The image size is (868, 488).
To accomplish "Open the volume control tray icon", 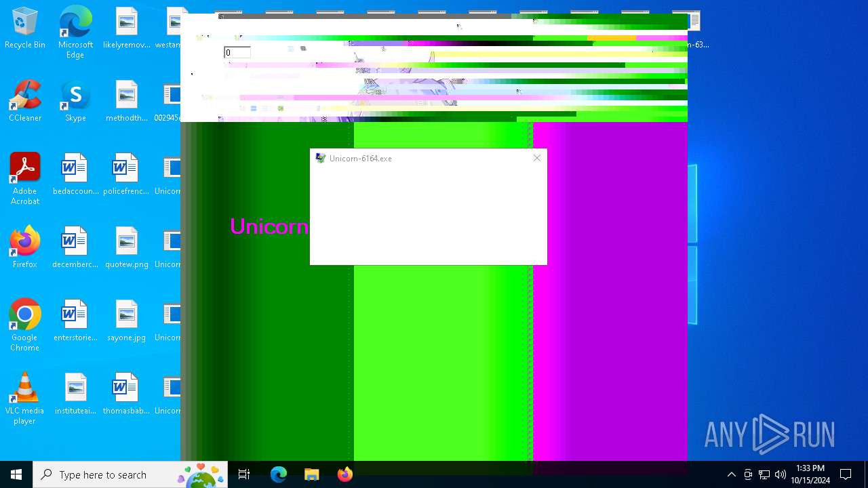I will click(781, 474).
